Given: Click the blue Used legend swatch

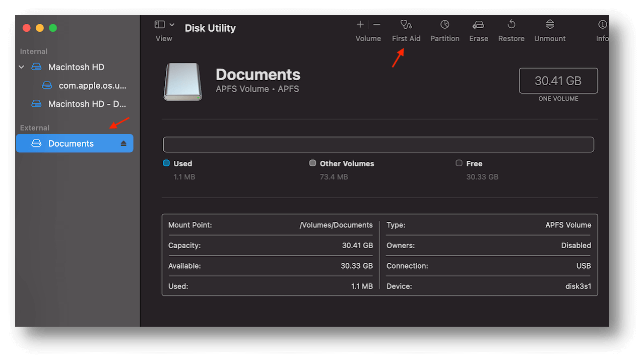Looking at the screenshot, I should [167, 163].
